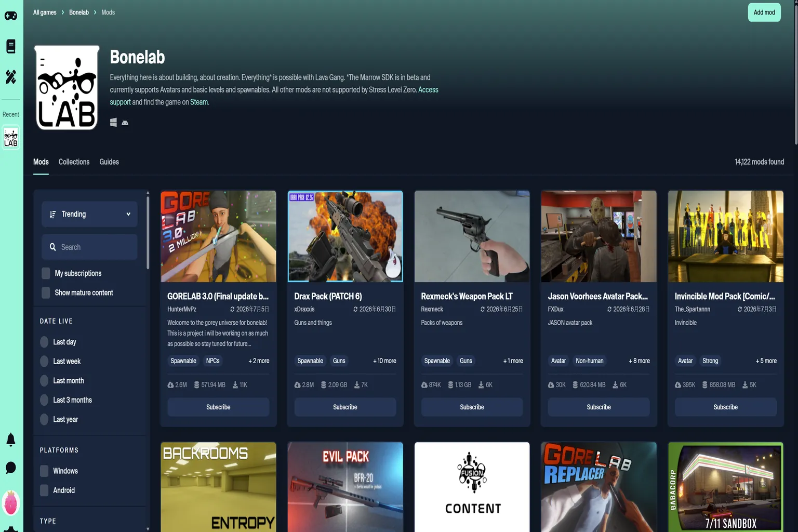Select the Last day radio option

pyautogui.click(x=44, y=342)
